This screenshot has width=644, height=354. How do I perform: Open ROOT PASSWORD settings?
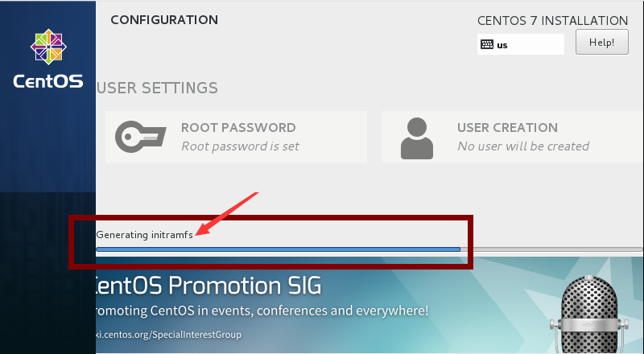[236, 137]
